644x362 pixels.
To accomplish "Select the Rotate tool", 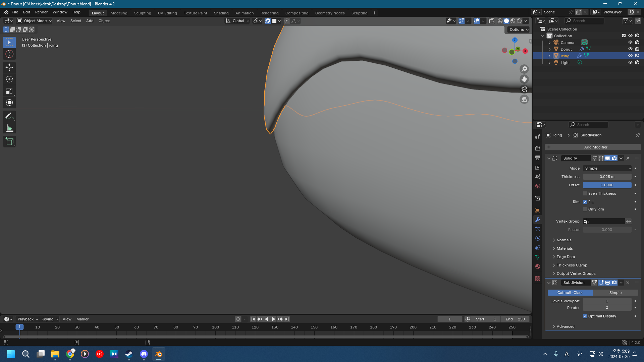I will (9, 79).
